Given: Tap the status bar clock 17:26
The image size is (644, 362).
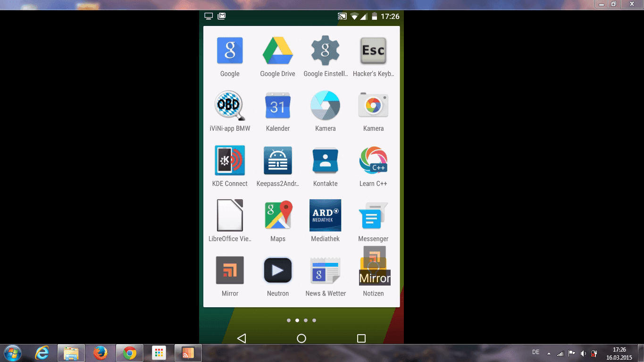Looking at the screenshot, I should pyautogui.click(x=390, y=17).
